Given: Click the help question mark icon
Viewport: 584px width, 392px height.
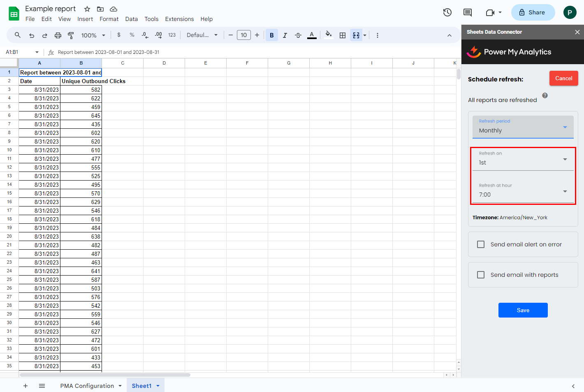Looking at the screenshot, I should tap(545, 95).
